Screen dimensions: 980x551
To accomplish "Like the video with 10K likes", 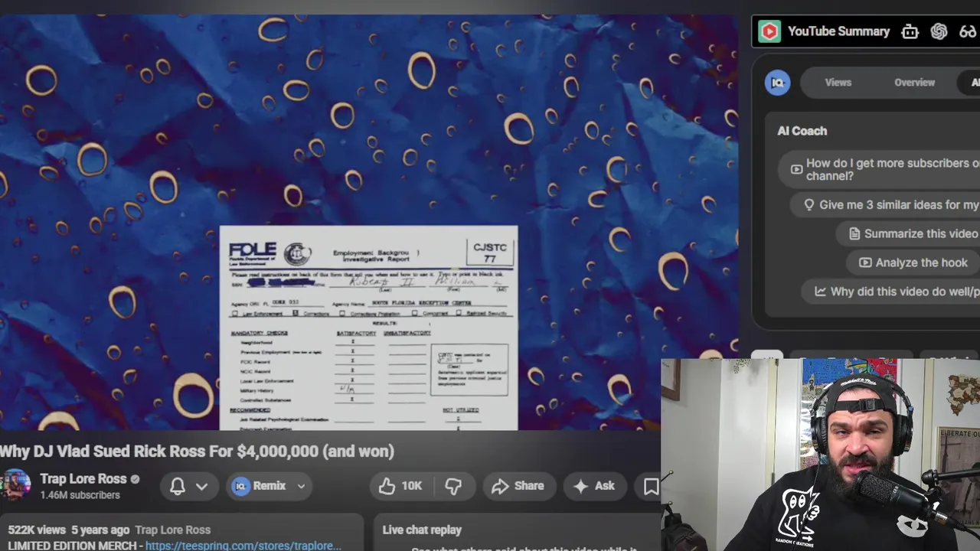I will [400, 486].
